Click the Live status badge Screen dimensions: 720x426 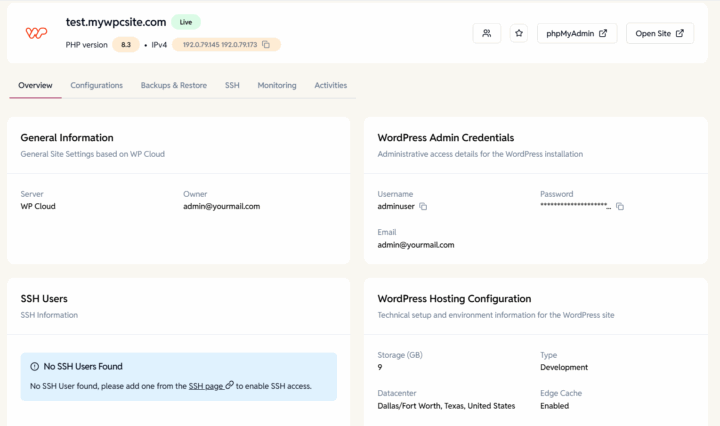pos(186,22)
